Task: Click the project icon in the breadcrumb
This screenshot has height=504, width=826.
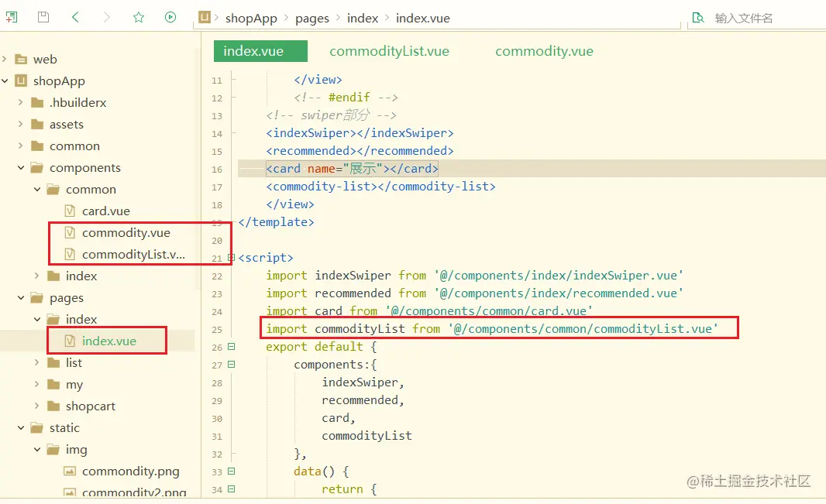Action: (205, 17)
